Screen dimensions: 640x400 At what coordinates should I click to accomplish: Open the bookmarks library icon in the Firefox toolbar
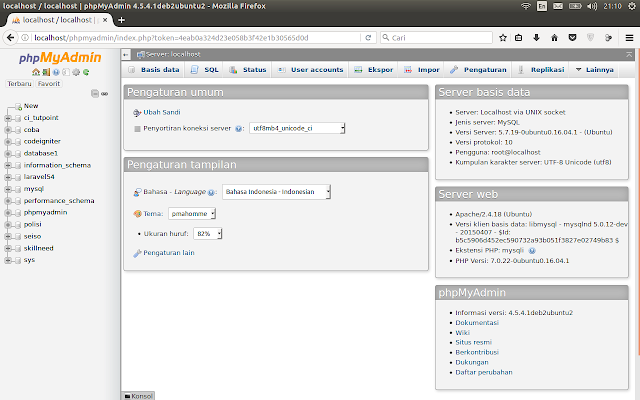click(518, 38)
